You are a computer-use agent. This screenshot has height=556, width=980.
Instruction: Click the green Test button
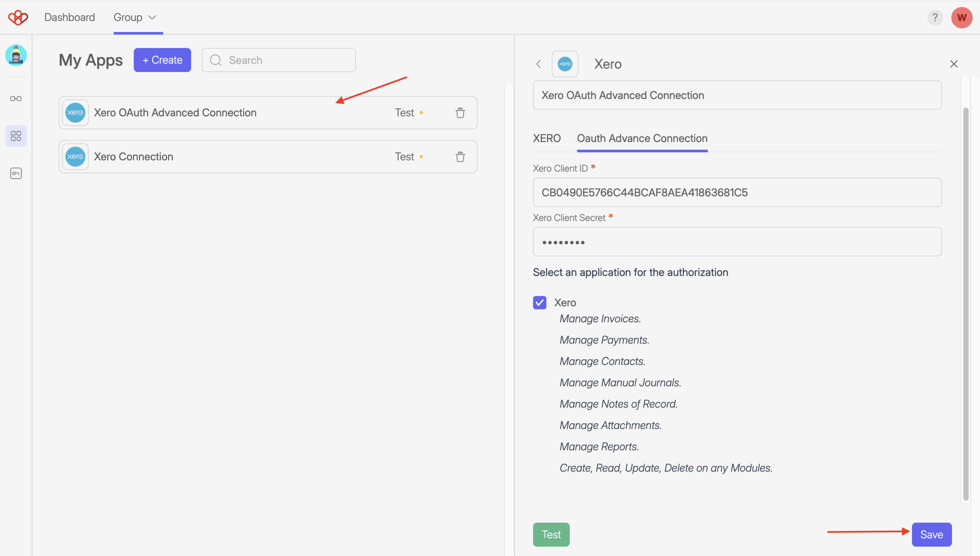pyautogui.click(x=551, y=534)
